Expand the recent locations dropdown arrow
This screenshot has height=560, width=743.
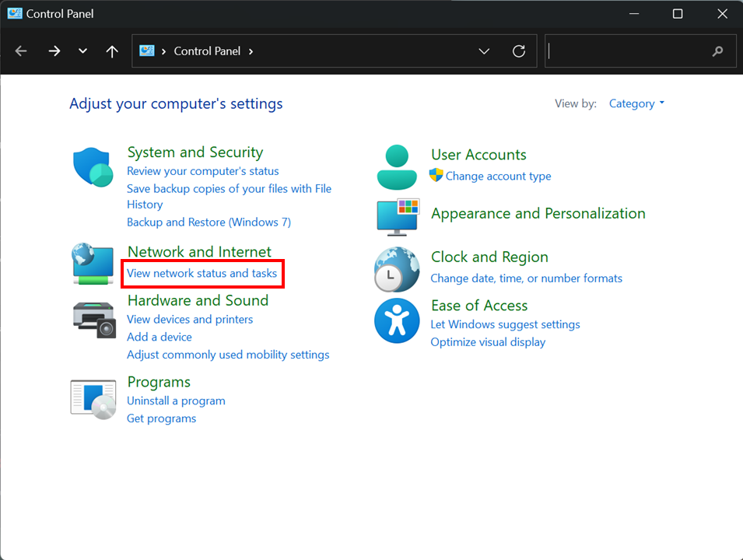pos(82,51)
